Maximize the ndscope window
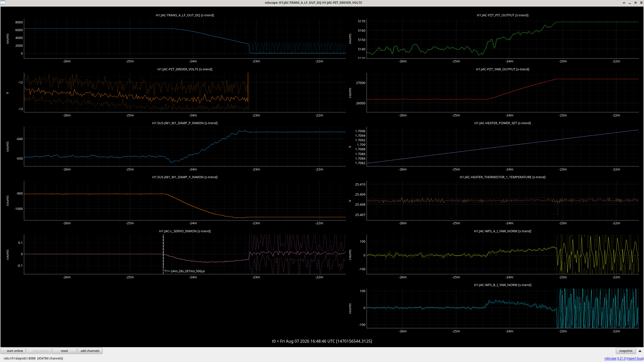This screenshot has height=362, width=644. (x=635, y=3)
